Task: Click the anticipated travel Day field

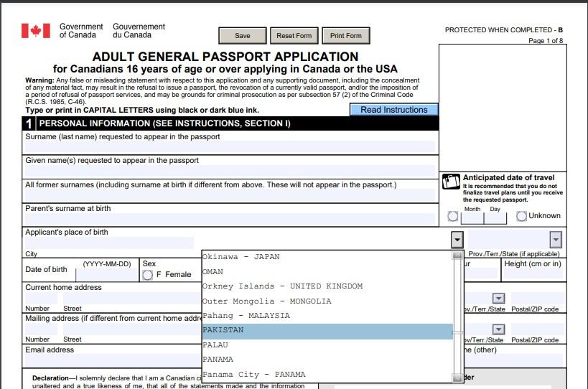Action: point(495,217)
